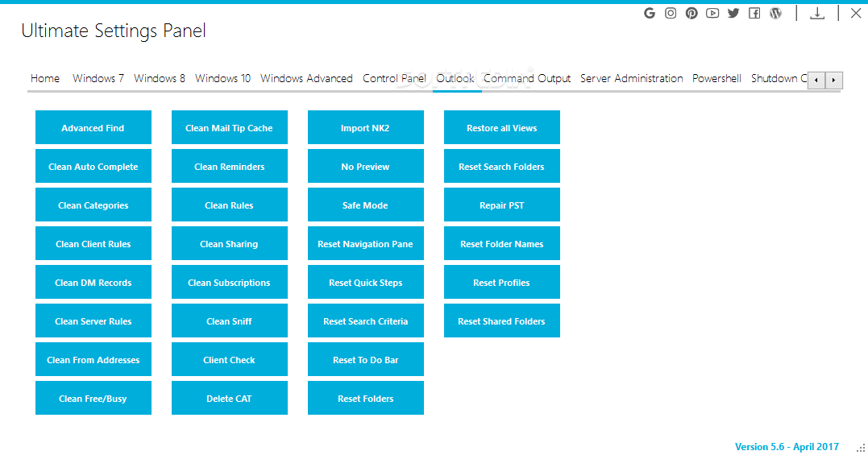Open the Google icon link
This screenshot has width=868, height=455.
[650, 13]
